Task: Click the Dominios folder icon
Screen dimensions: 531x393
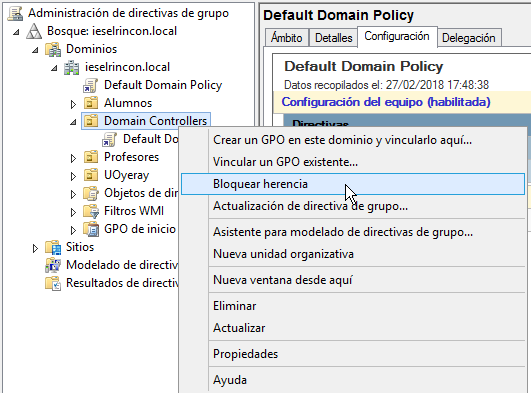Action: 53,49
